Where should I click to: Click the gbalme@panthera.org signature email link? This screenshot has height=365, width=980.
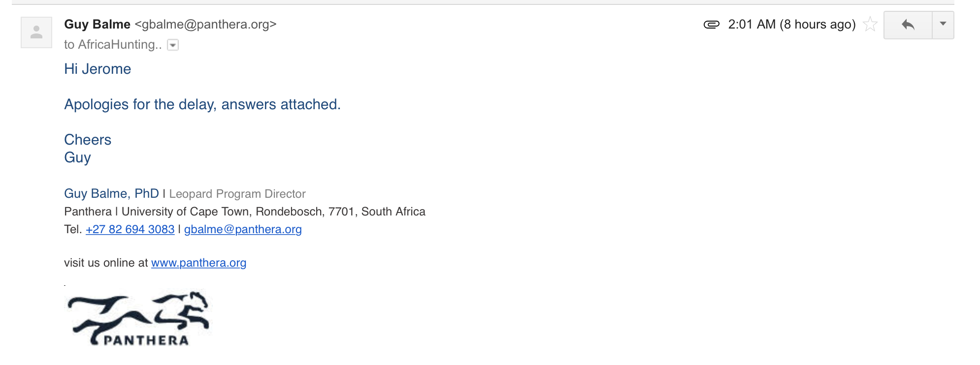point(243,229)
